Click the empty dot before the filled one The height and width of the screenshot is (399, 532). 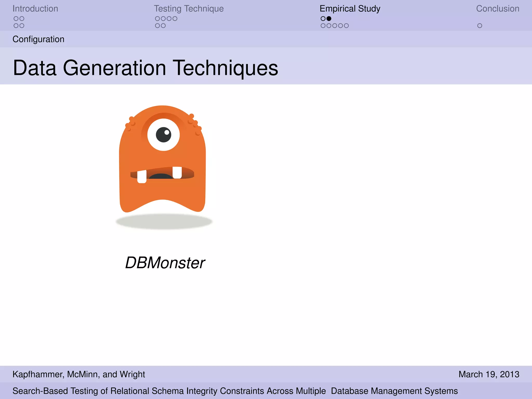pos(323,18)
